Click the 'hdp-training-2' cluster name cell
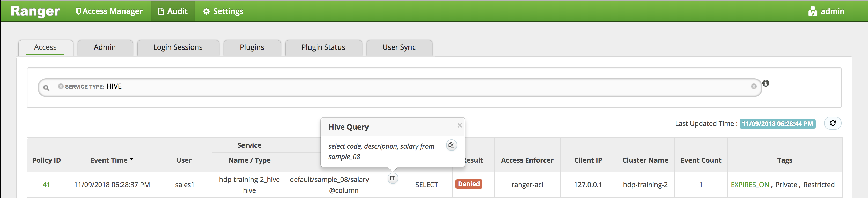The width and height of the screenshot is (868, 198). coord(645,185)
